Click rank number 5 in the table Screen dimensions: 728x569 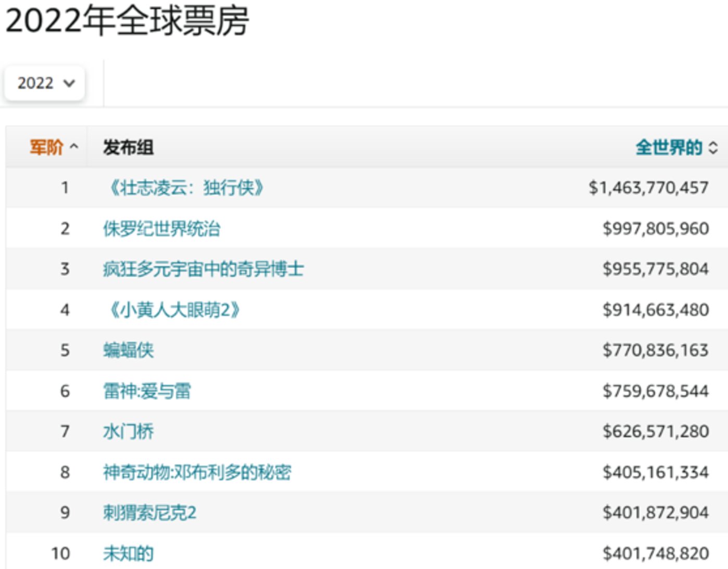tap(65, 350)
